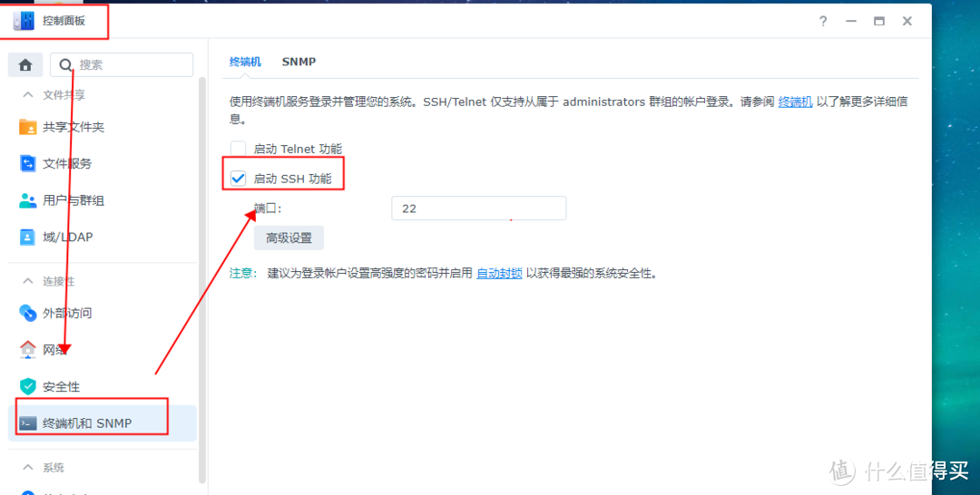
Task: Click the 控制面板 window title text
Action: point(64,21)
